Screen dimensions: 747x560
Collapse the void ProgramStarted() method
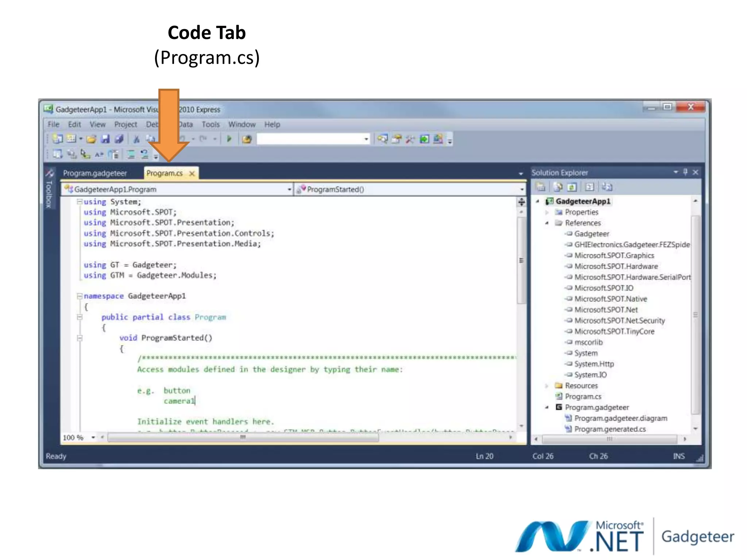click(x=80, y=338)
